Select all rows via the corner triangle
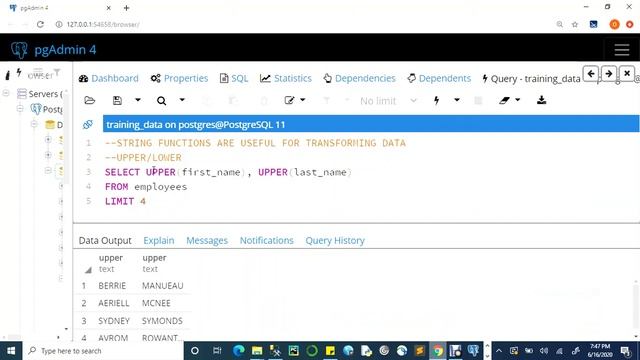 [x=88, y=270]
